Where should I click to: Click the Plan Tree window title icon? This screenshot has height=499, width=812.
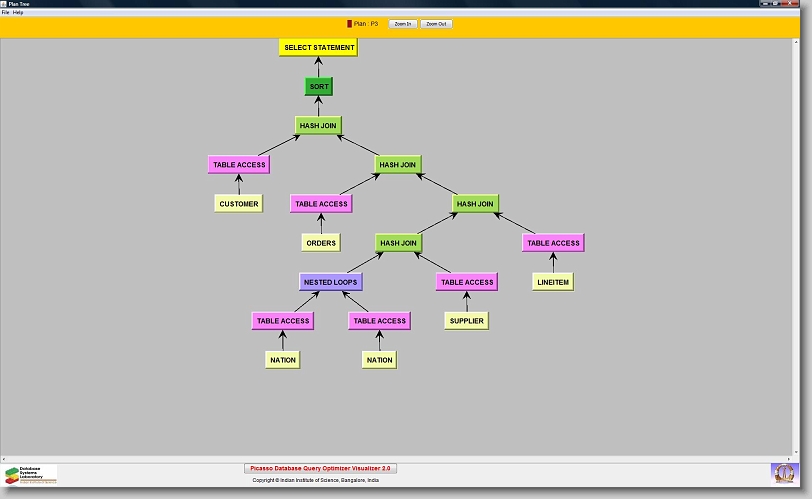[5, 4]
